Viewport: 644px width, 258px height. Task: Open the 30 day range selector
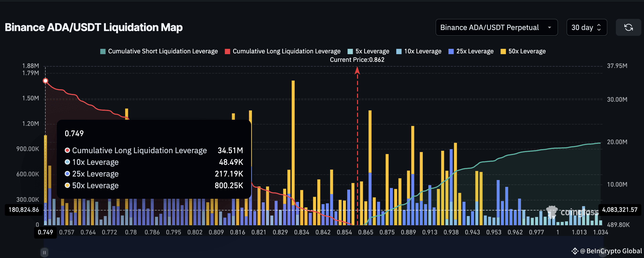click(587, 27)
